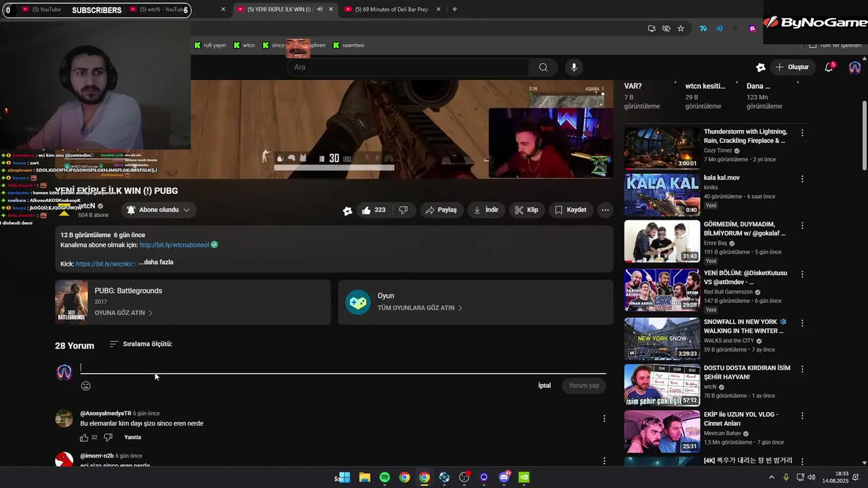
Task: Reply to comment with Yanıtla
Action: pos(133,437)
